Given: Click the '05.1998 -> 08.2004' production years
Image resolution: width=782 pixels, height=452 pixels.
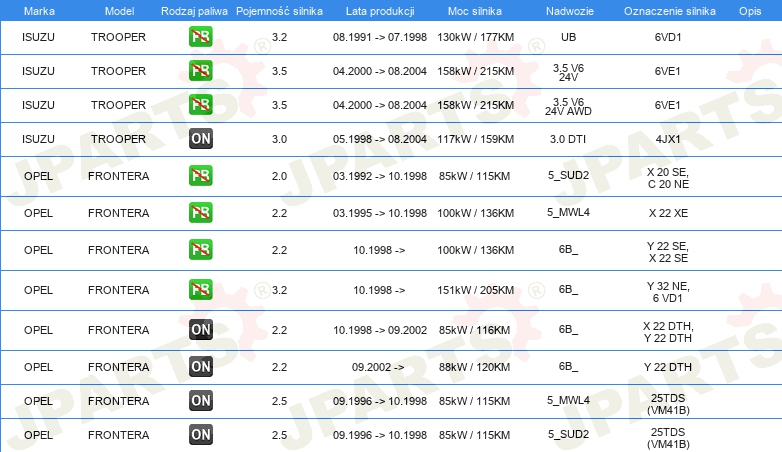Looking at the screenshot, I should coord(380,139).
